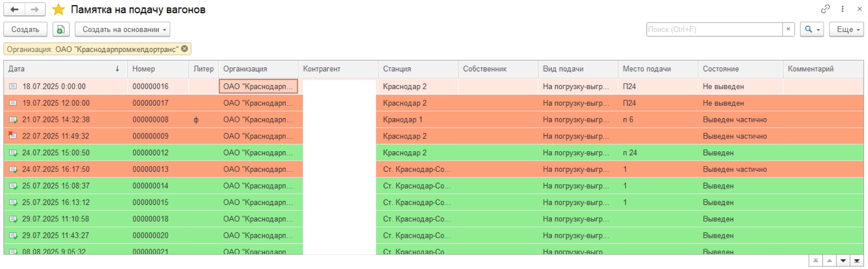Click Литер value ф in row 000000008
The width and height of the screenshot is (868, 269).
tap(196, 120)
